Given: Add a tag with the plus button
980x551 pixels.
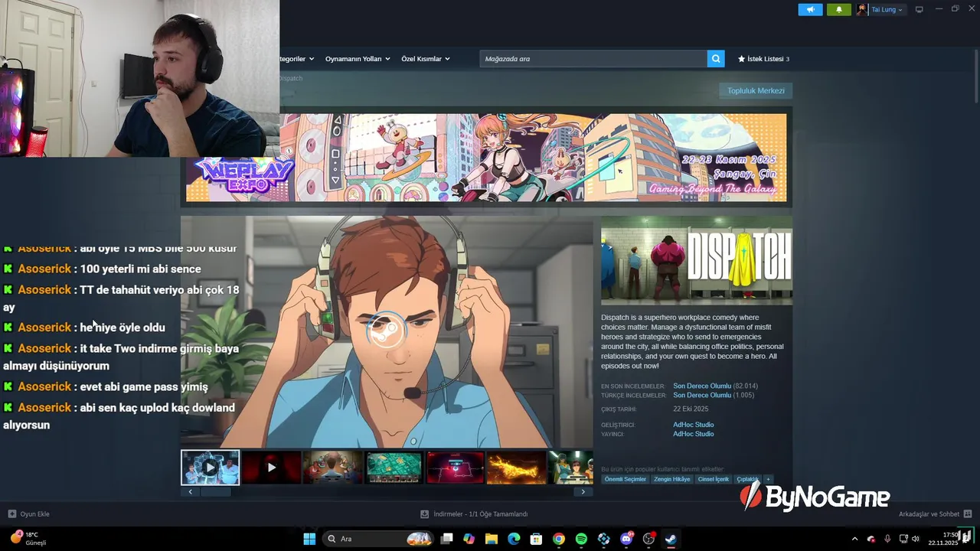Looking at the screenshot, I should coord(768,479).
